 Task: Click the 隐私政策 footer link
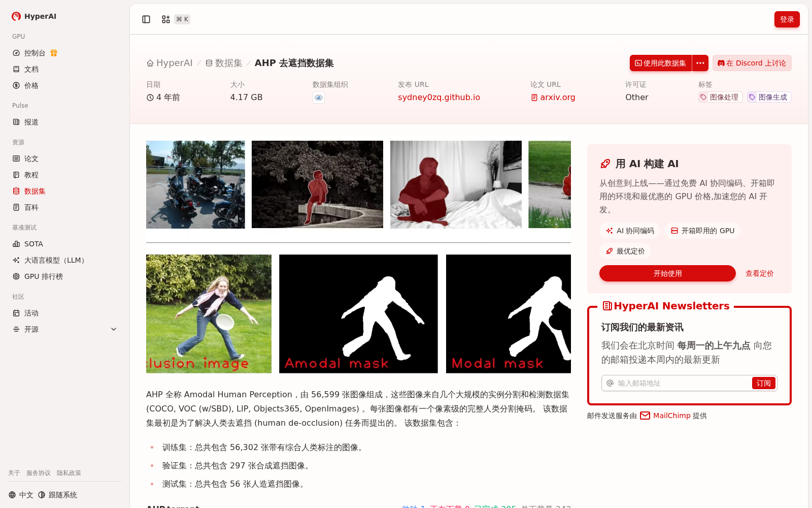coord(69,473)
